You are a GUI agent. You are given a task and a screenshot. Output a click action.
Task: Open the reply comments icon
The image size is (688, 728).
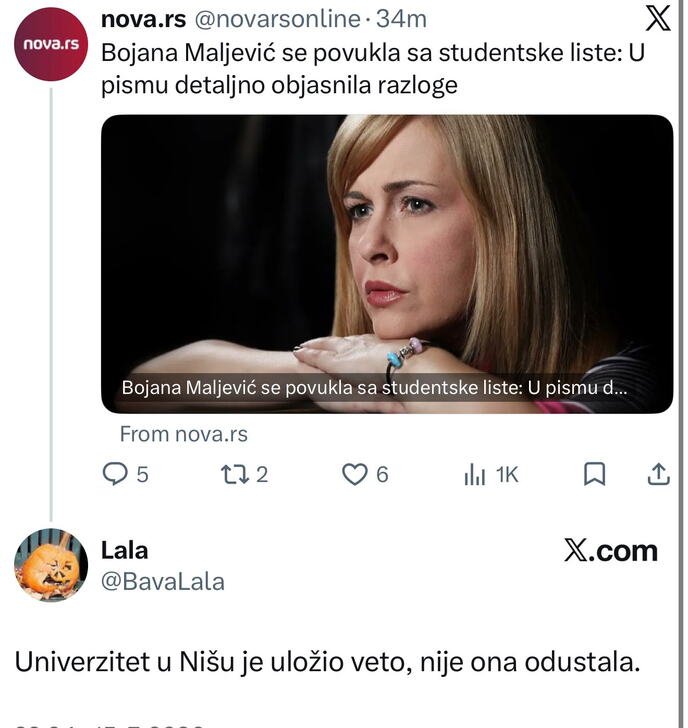coord(115,474)
